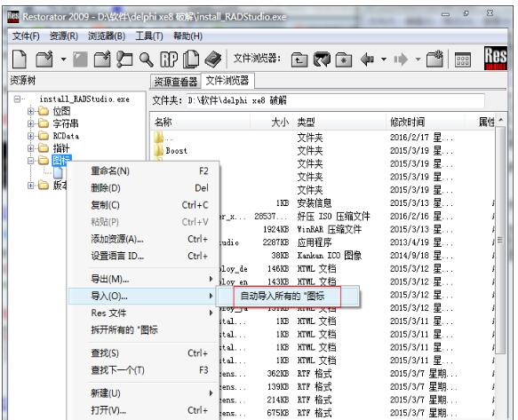This screenshot has height=420, width=518.
Task: Click the New file toolbar icon
Action: 20,59
